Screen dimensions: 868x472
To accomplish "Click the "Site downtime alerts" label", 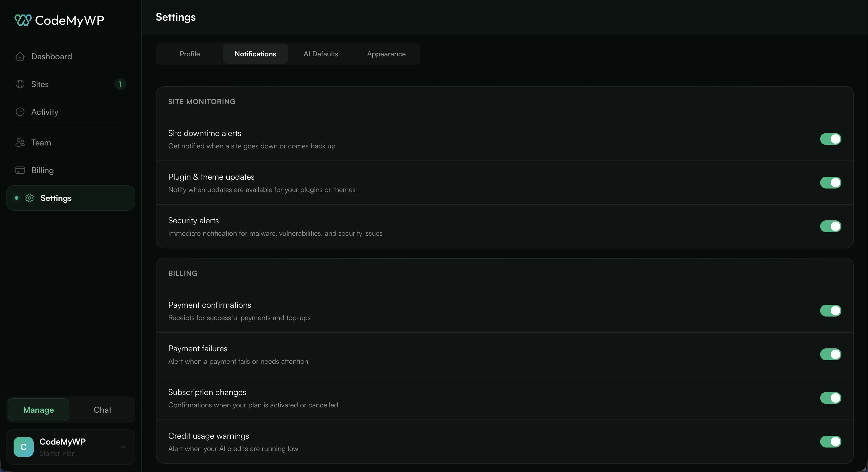I will pos(205,133).
